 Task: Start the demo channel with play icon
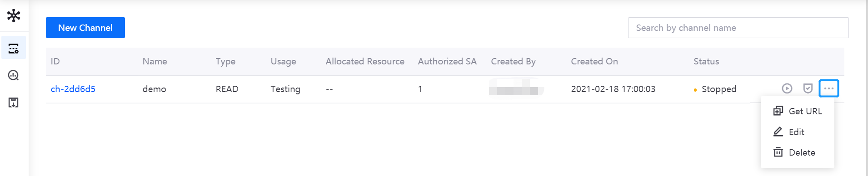click(x=787, y=88)
